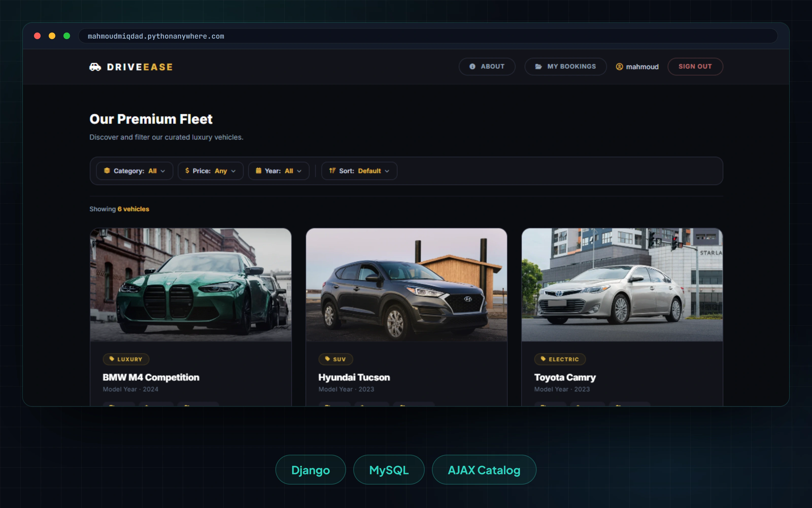Click the tag icon in ELECTRIC badge
812x508 pixels.
coord(543,359)
